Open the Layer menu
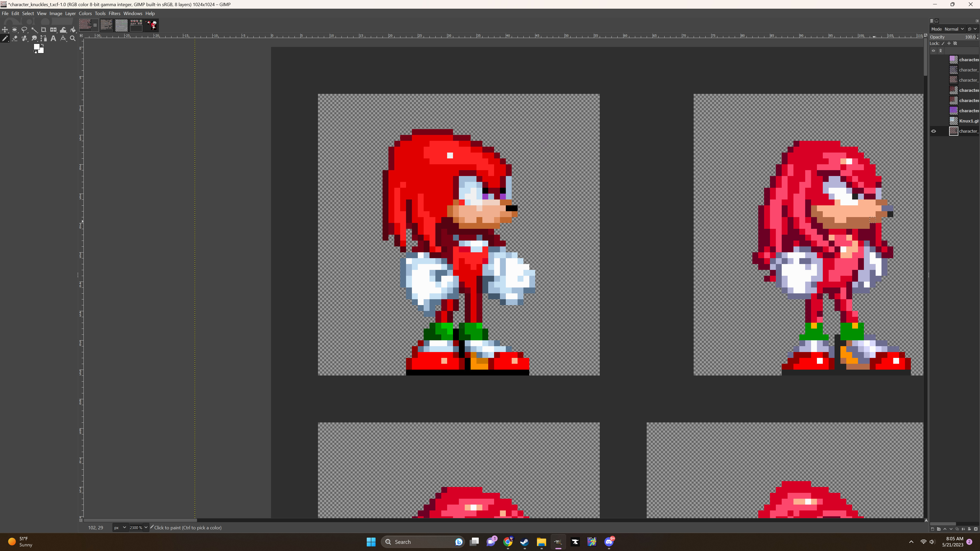The image size is (980, 551). point(70,13)
